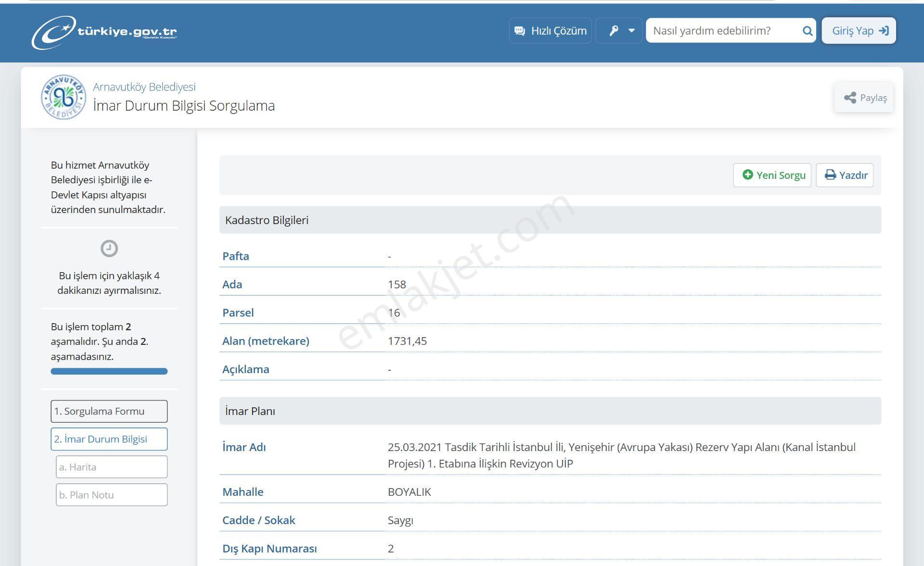Screen dimensions: 924x566
Task: Click the search magnifier icon
Action: [807, 31]
